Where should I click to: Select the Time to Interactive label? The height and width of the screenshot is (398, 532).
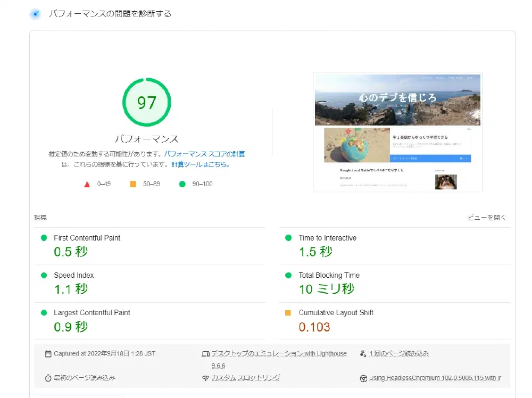(327, 238)
